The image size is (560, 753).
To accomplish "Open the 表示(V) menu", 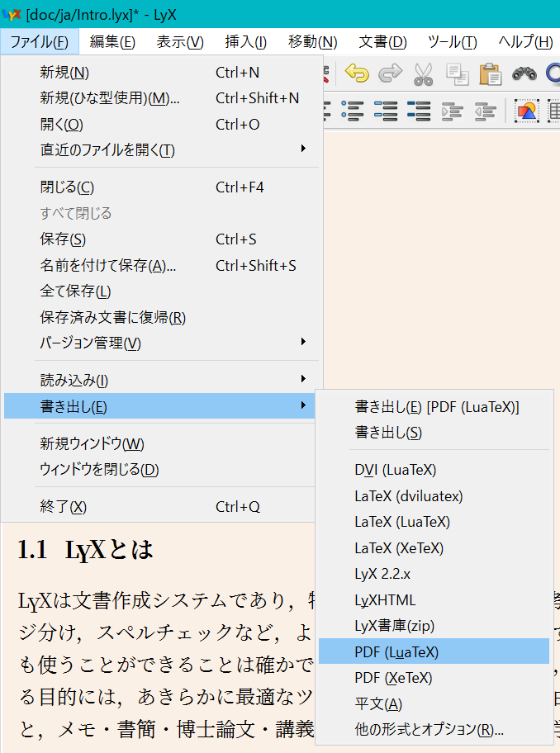I will coord(180,42).
